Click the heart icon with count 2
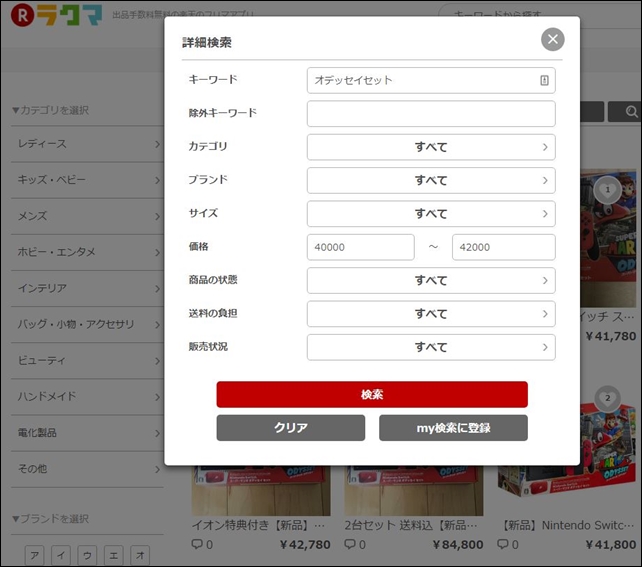This screenshot has height=567, width=642. pyautogui.click(x=607, y=398)
